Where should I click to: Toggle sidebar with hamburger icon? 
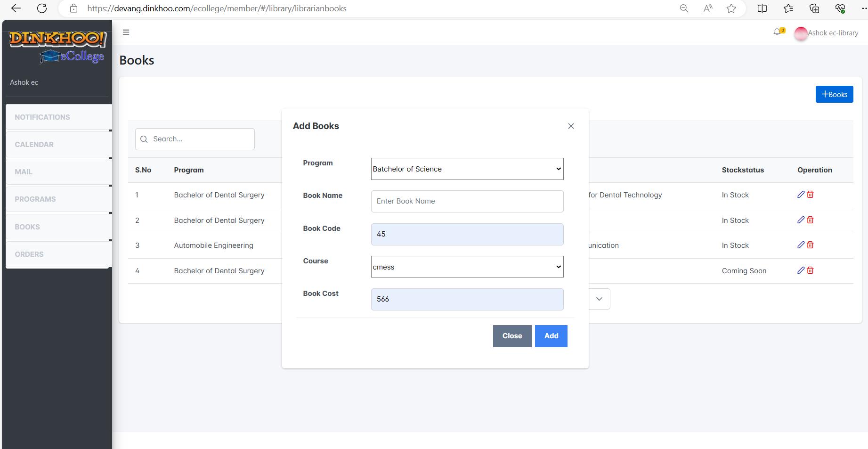point(126,33)
